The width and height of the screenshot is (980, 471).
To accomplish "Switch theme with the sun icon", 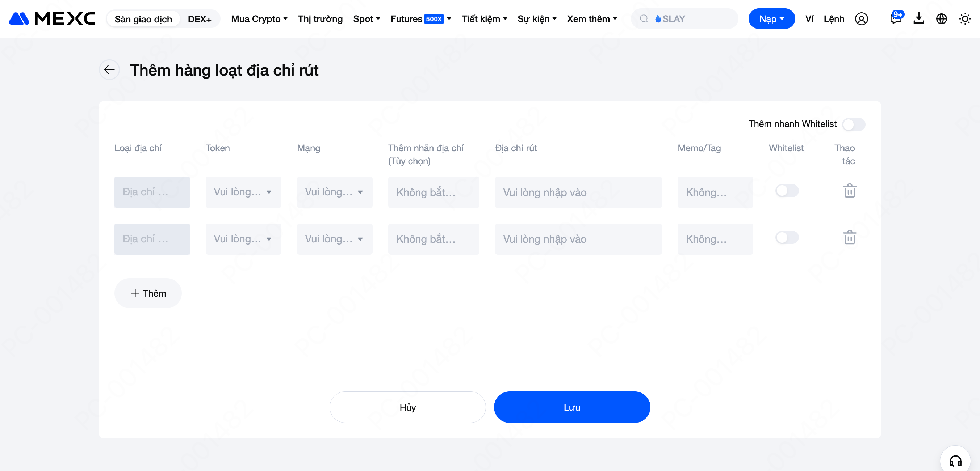I will [x=964, y=18].
